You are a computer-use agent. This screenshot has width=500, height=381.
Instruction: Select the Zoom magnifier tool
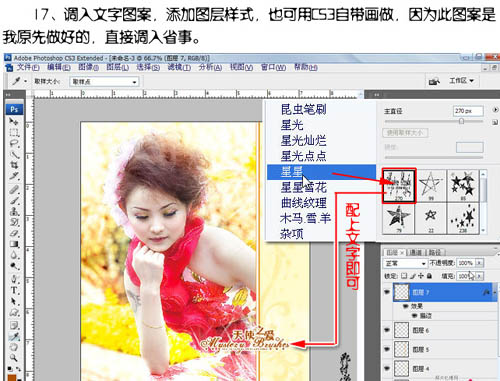point(14,358)
